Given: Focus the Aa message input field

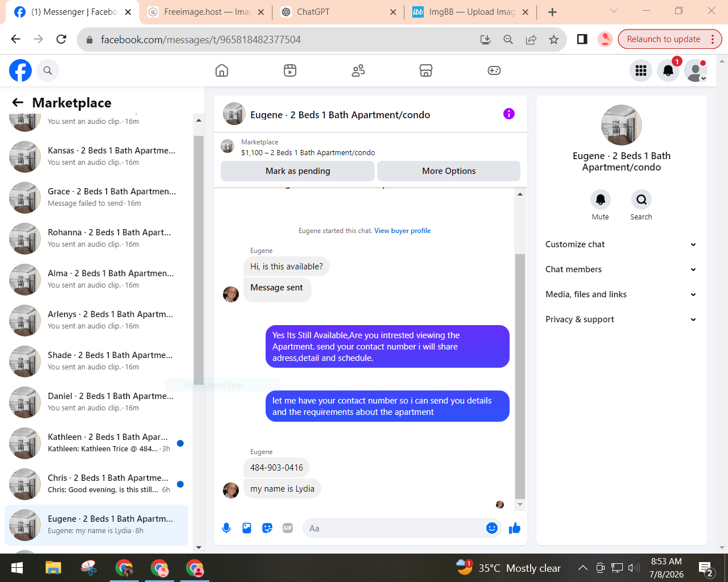Looking at the screenshot, I should pos(402,528).
